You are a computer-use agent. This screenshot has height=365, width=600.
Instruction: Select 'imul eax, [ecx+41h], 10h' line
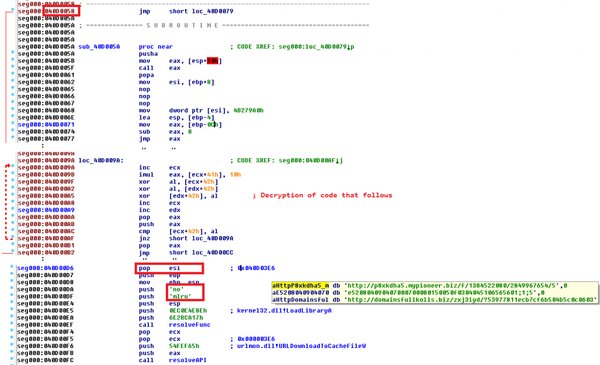point(190,174)
